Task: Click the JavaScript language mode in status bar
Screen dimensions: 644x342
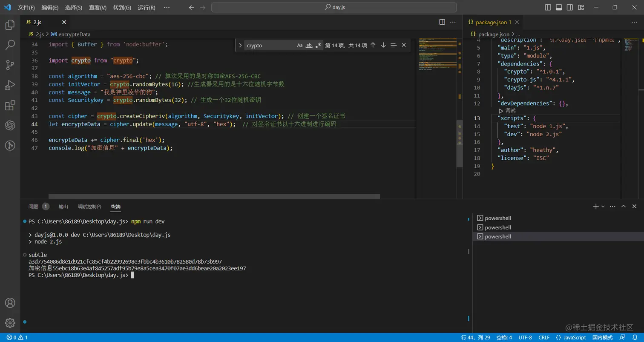Action: (x=571, y=337)
